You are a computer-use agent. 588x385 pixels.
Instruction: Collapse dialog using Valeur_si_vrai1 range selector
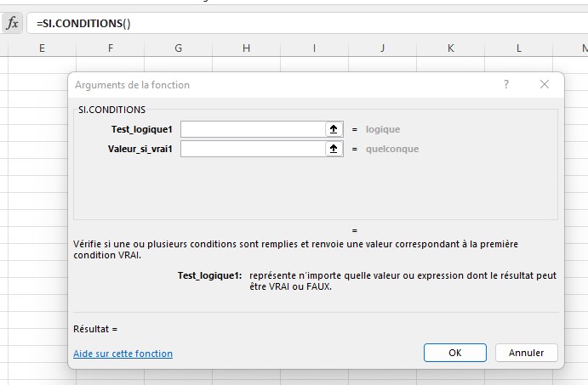[x=334, y=149]
